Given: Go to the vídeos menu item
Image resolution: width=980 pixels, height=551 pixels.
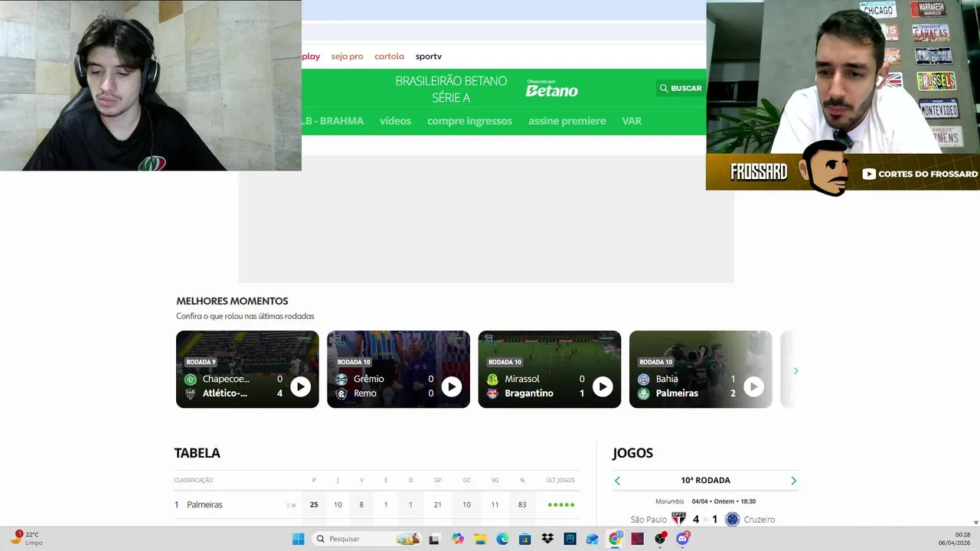Looking at the screenshot, I should (395, 121).
